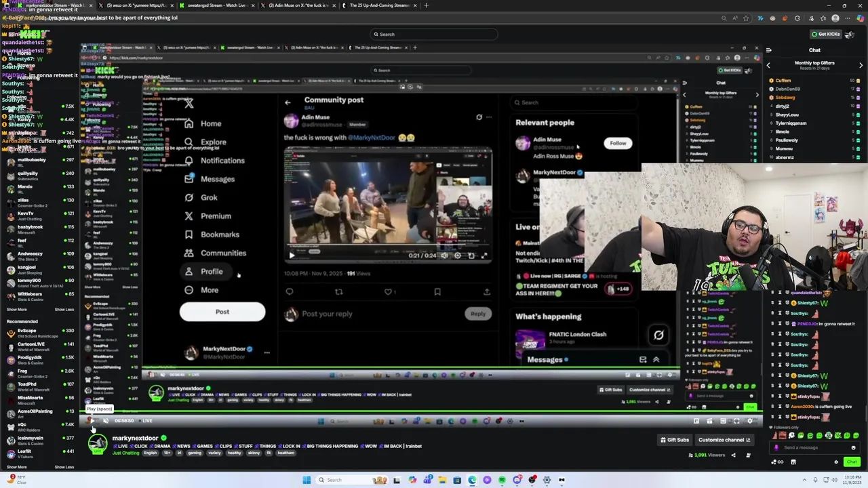Viewport: 868px width, 488px height.
Task: Open Grok in streamed X sidebar
Action: coord(201,198)
